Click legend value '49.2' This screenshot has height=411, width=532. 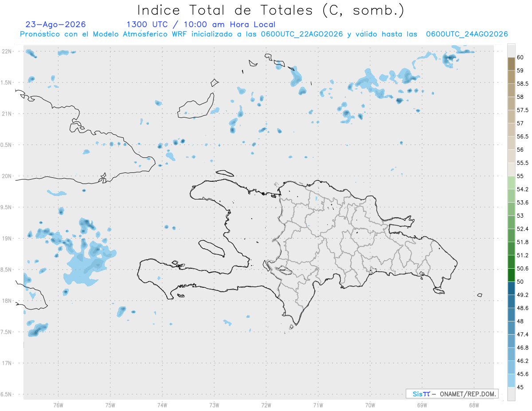[x=522, y=295]
